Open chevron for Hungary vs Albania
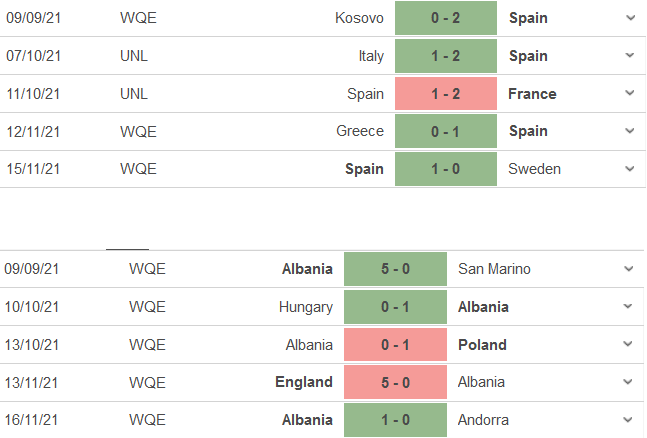 tap(629, 307)
